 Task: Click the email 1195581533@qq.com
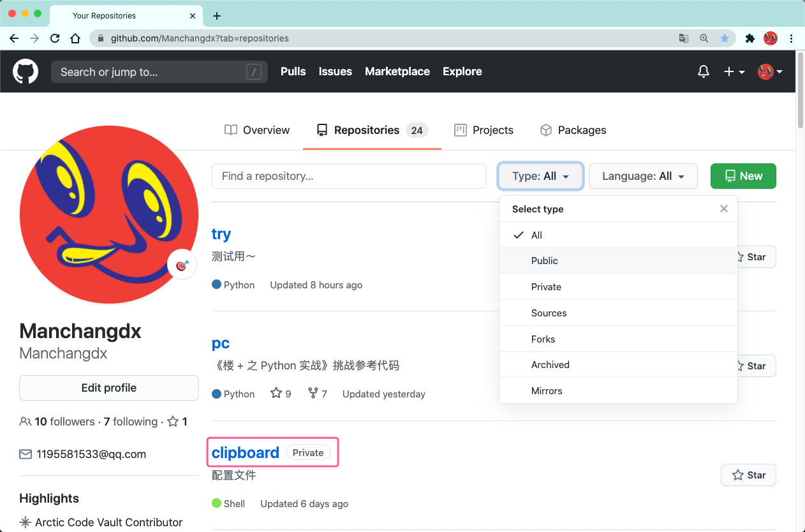91,454
